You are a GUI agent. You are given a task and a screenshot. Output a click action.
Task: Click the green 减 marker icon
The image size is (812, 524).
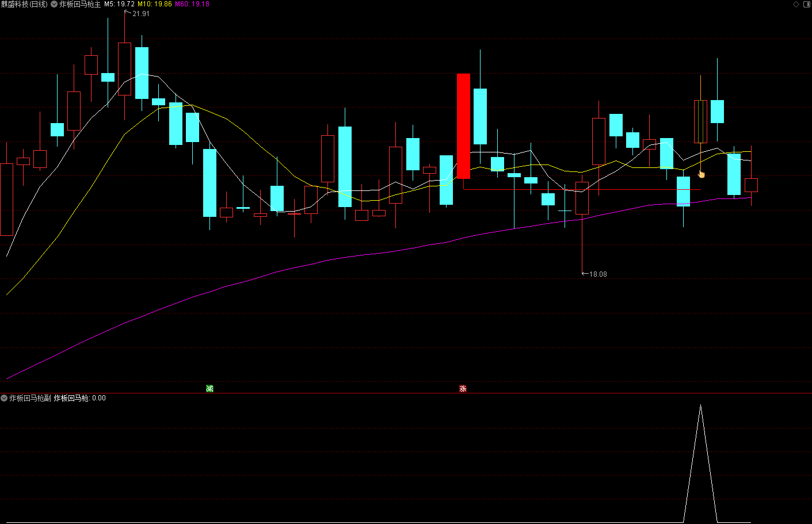(x=209, y=389)
